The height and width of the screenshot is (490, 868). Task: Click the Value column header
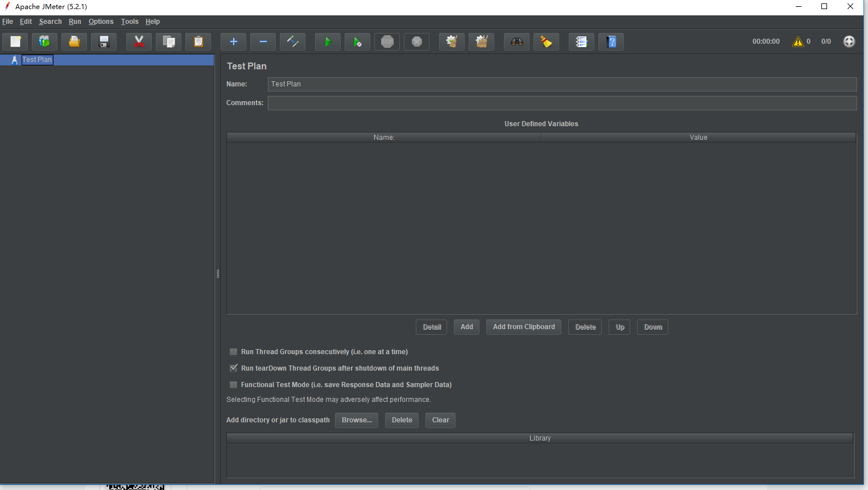(x=698, y=138)
